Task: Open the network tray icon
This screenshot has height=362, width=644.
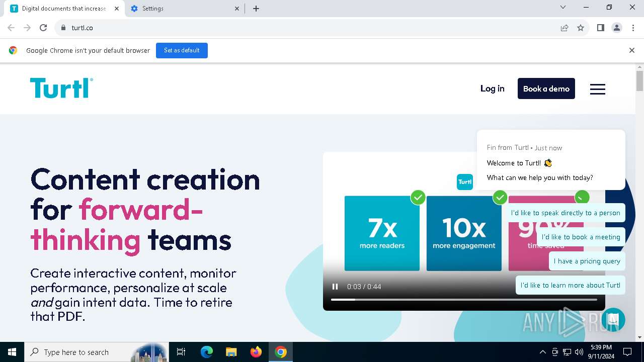Action: pyautogui.click(x=567, y=352)
